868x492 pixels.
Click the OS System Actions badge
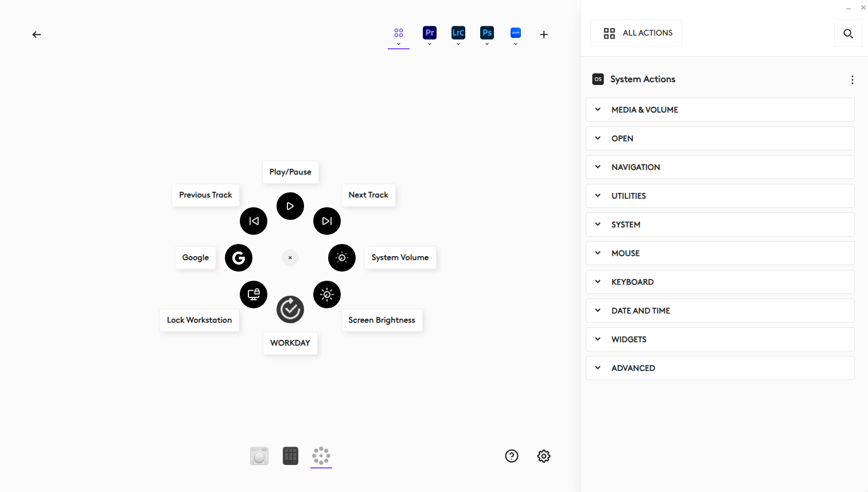click(598, 79)
